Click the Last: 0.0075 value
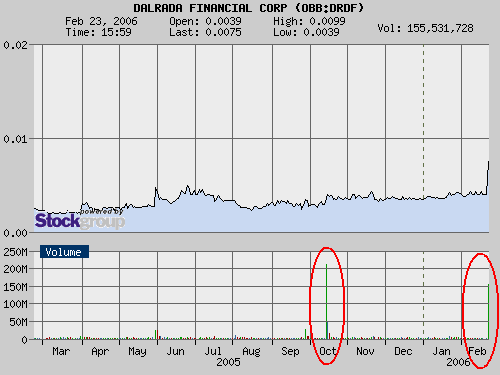Screen dimensions: 500x375 click(x=205, y=32)
